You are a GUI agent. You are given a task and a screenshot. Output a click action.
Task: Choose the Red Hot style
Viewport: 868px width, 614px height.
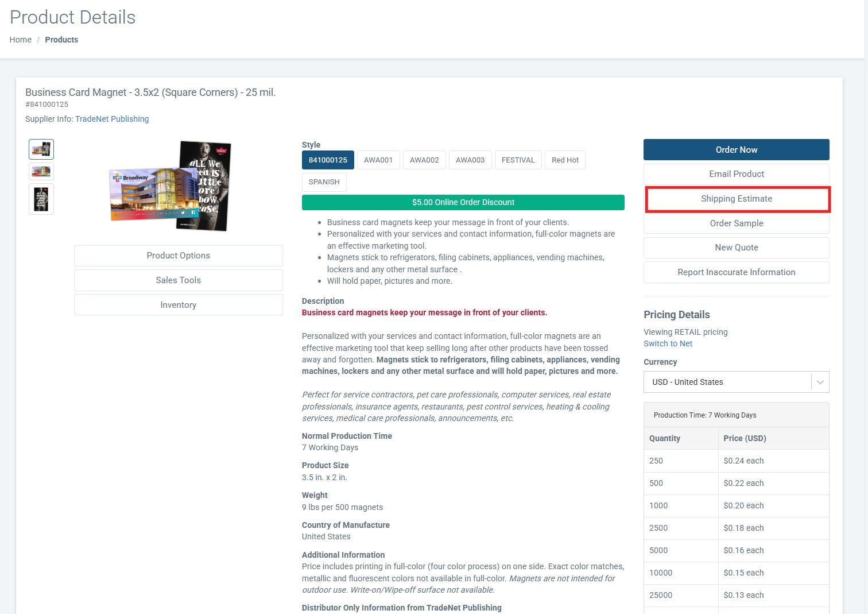[565, 160]
